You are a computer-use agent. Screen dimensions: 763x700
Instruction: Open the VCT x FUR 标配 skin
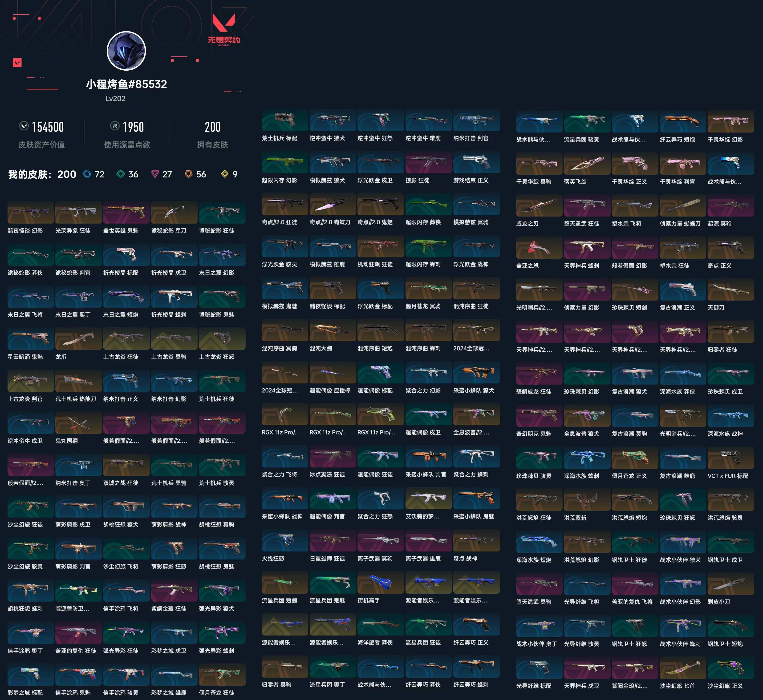(x=731, y=458)
